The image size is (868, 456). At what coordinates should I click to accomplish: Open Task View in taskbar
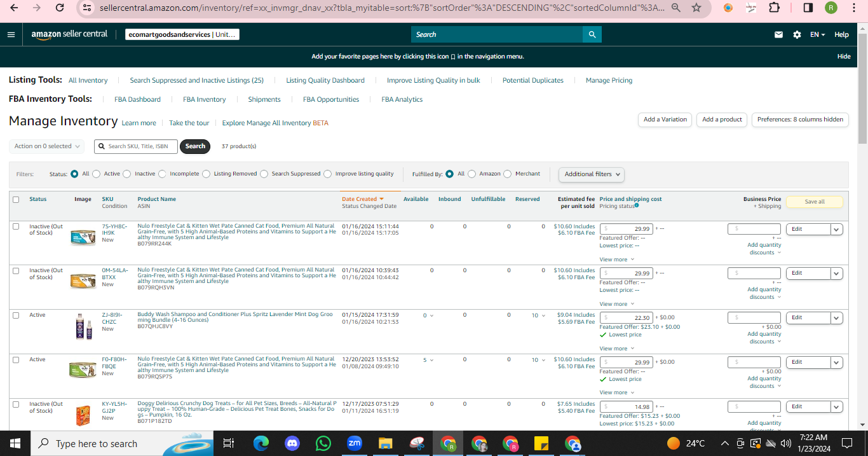(x=229, y=443)
